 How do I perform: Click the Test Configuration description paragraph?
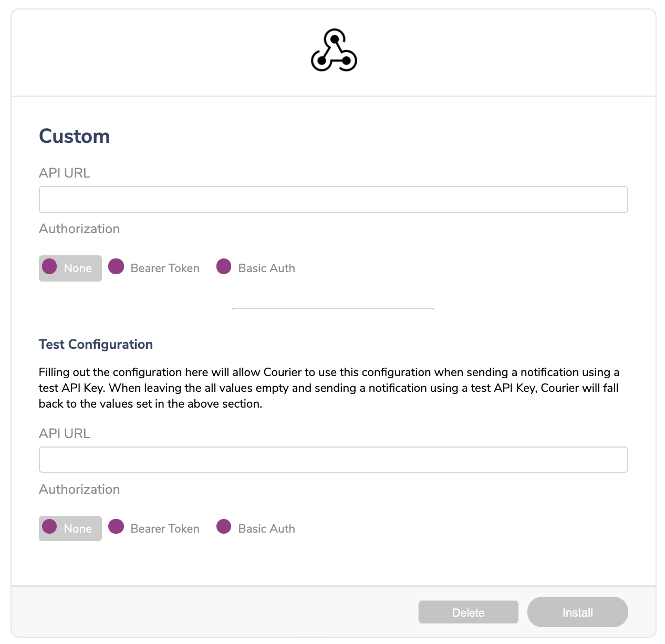(329, 388)
